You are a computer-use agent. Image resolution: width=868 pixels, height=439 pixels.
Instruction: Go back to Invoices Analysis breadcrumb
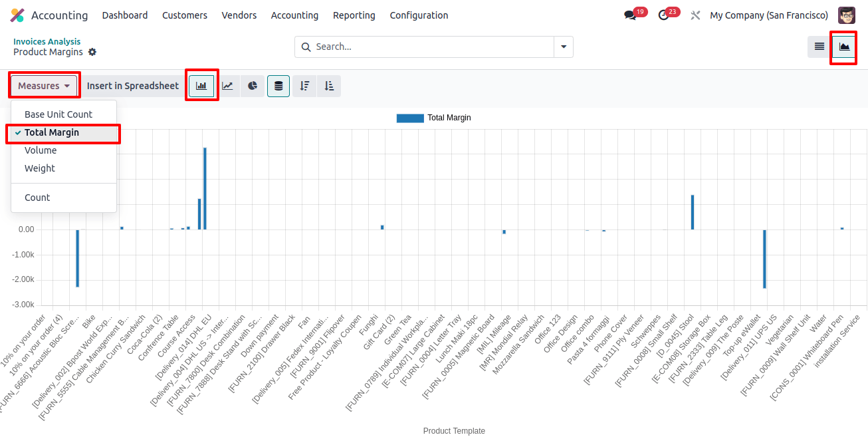tap(47, 41)
